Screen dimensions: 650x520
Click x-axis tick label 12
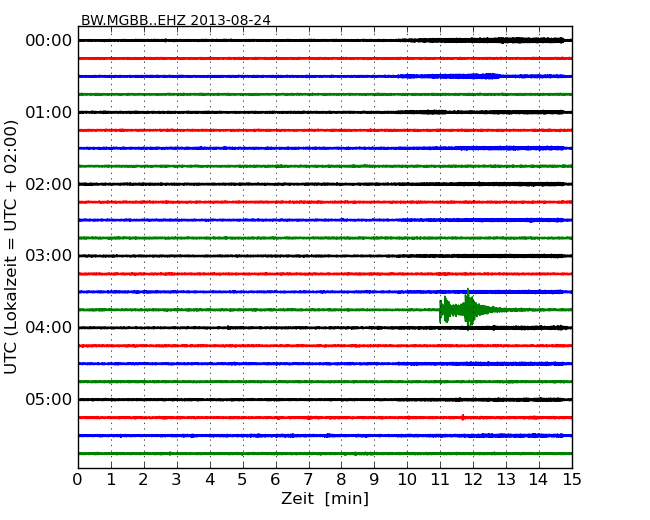coord(473,480)
